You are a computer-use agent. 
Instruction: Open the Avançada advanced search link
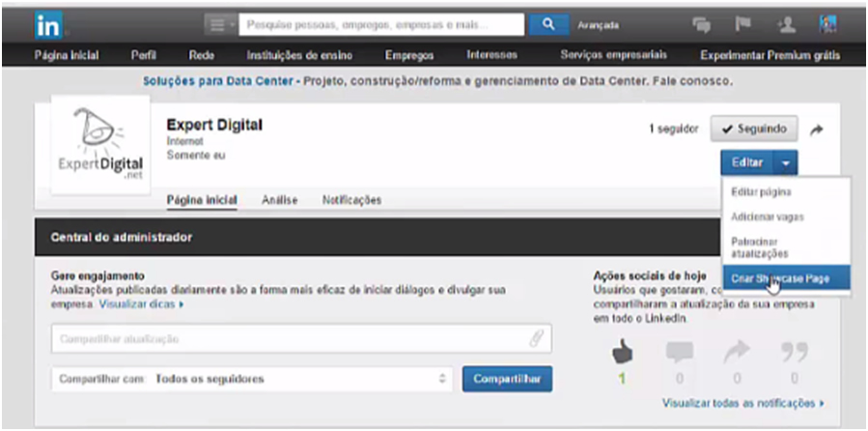point(598,25)
